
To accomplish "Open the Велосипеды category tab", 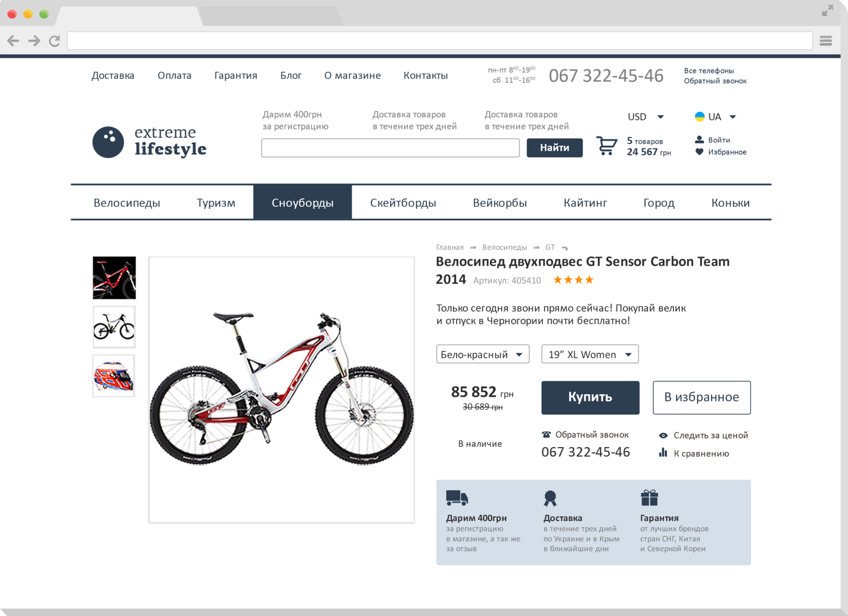I will pyautogui.click(x=127, y=202).
